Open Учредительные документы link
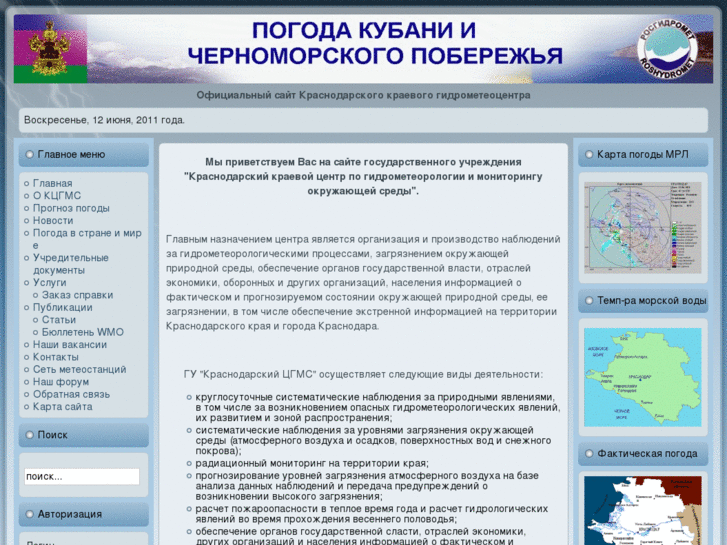 (x=70, y=264)
